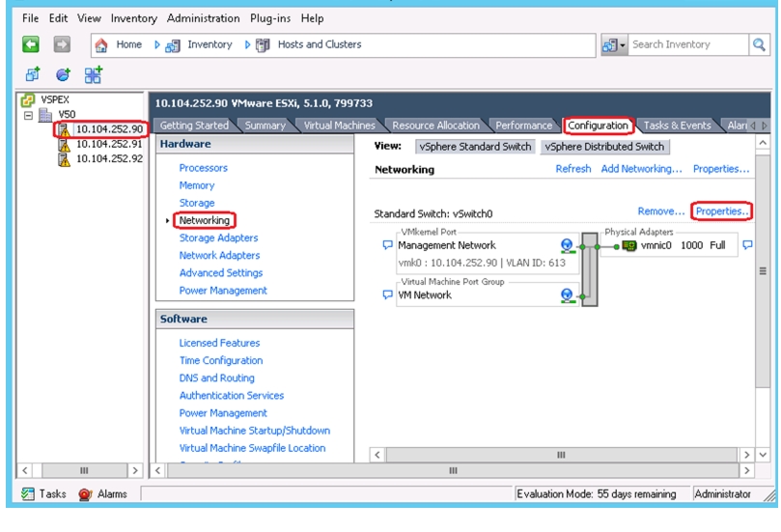Click the Search Inventory input field
This screenshot has width=781, height=532.
pos(688,44)
